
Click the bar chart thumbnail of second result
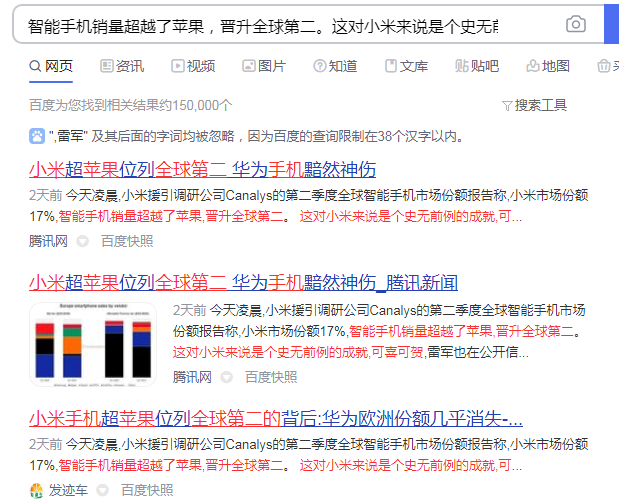point(93,344)
